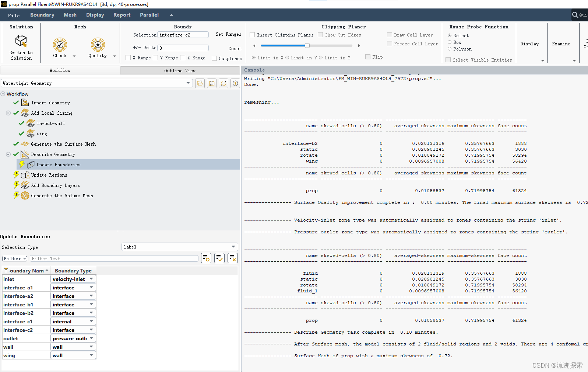The width and height of the screenshot is (588, 372).
Task: Collapse the Describe Geometry node
Action: tap(8, 154)
